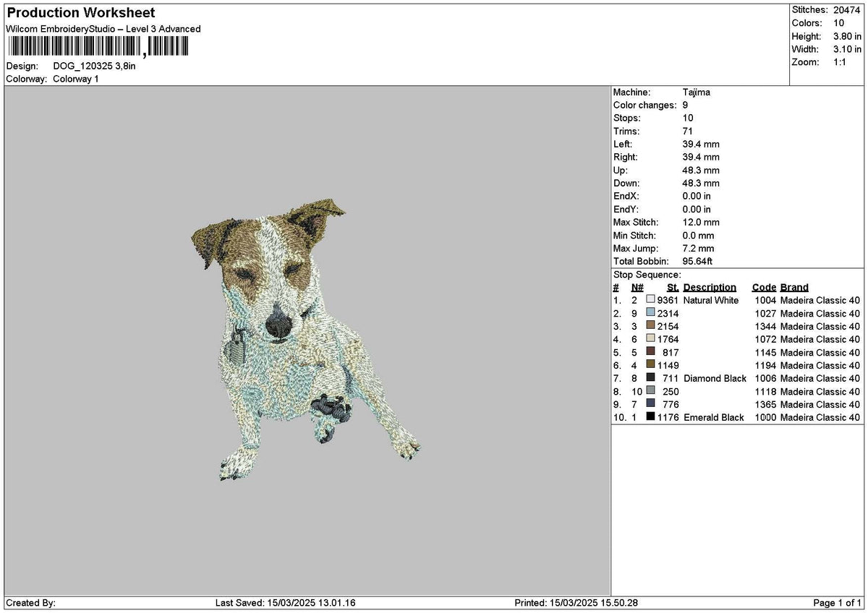Click the 'Created By:' footer label
This screenshot has width=868, height=613.
click(x=30, y=603)
